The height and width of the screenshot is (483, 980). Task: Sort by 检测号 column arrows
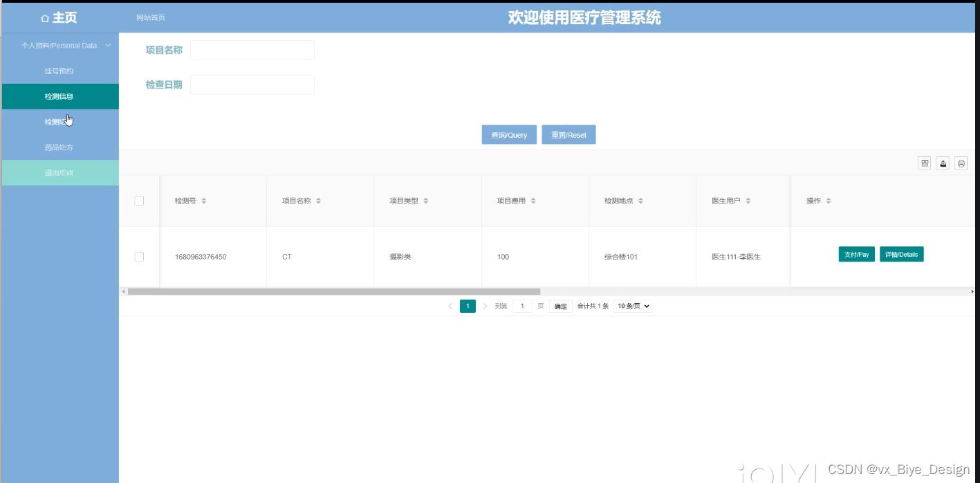(x=204, y=201)
